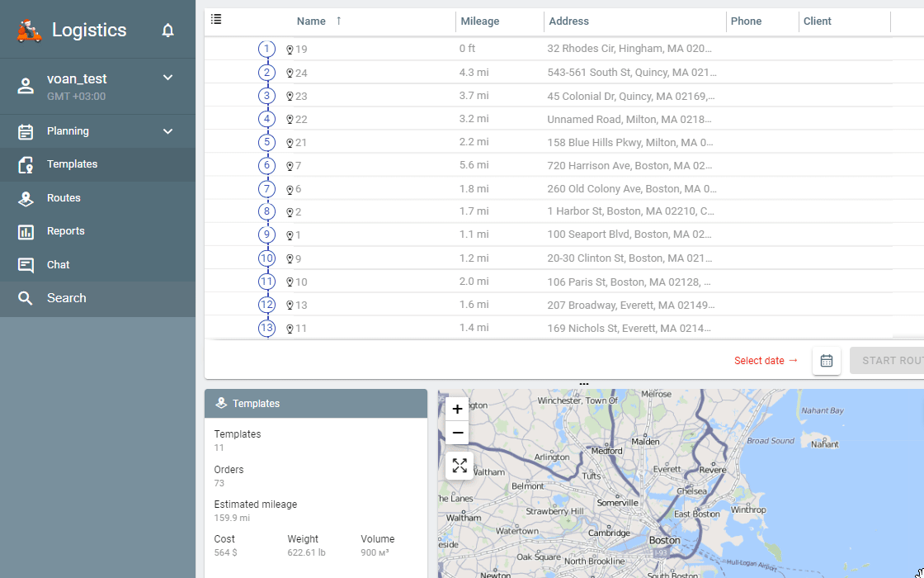The image size is (924, 578).
Task: Sort by the Client column header
Action: point(818,21)
